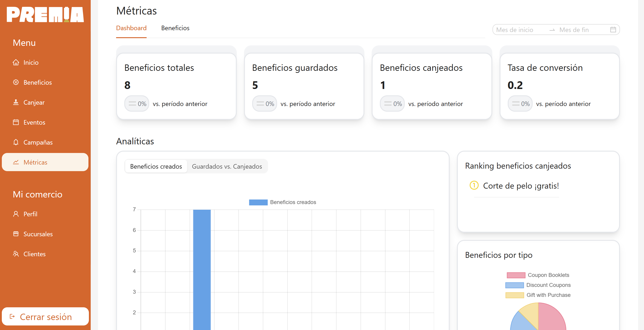Click the bell icon next to Campañas

tap(16, 142)
